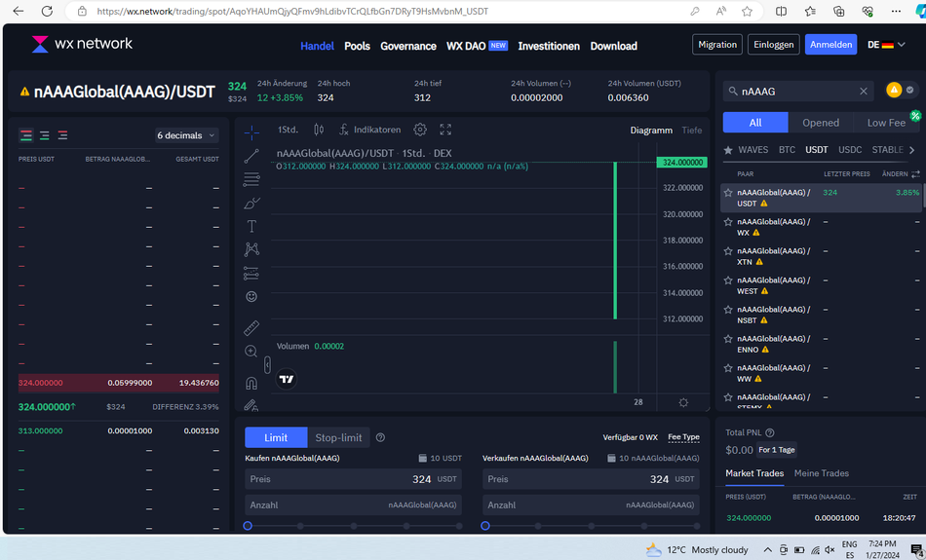Open Indikatoren indicators menu
Image resolution: width=926 pixels, height=560 pixels.
point(369,130)
